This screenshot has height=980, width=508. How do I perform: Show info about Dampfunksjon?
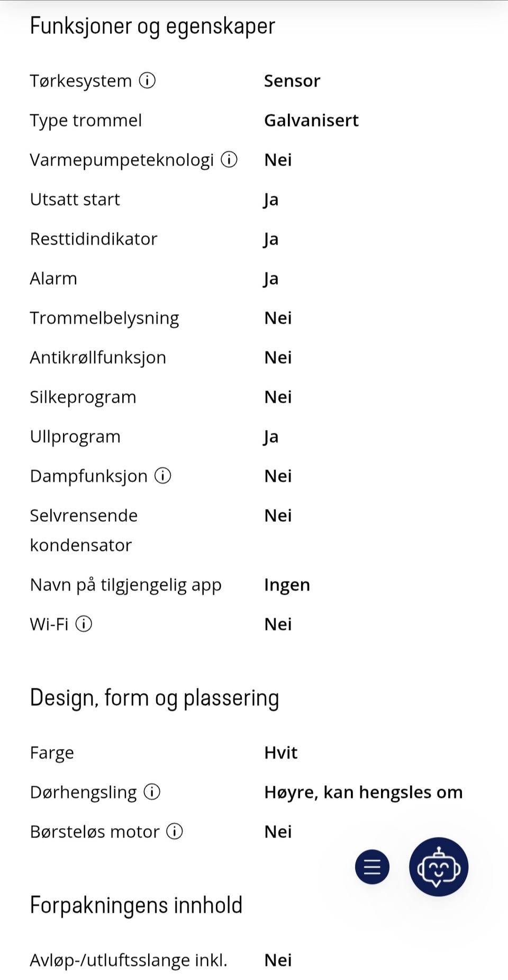163,476
